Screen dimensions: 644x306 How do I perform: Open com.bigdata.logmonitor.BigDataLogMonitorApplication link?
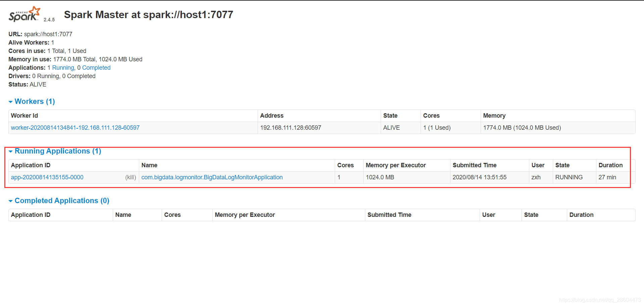pyautogui.click(x=212, y=177)
